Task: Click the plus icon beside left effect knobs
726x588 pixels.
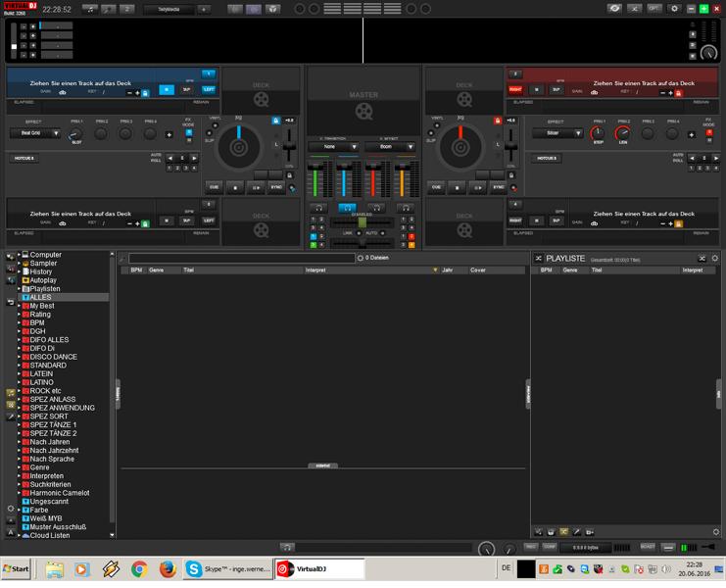Action: click(169, 134)
